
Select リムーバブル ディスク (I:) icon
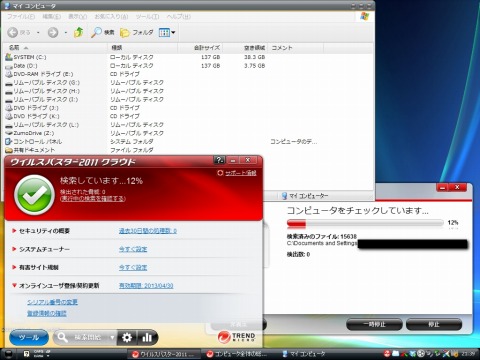(x=9, y=100)
